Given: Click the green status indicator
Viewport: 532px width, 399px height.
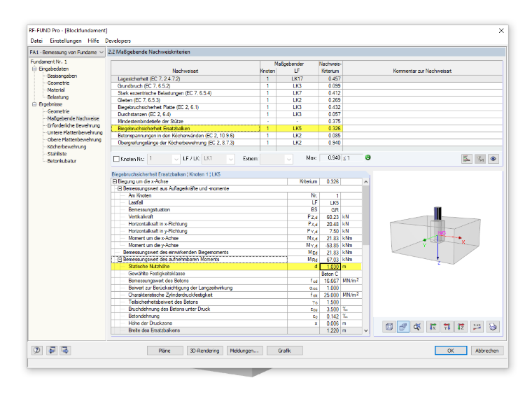Looking at the screenshot, I should (x=367, y=157).
